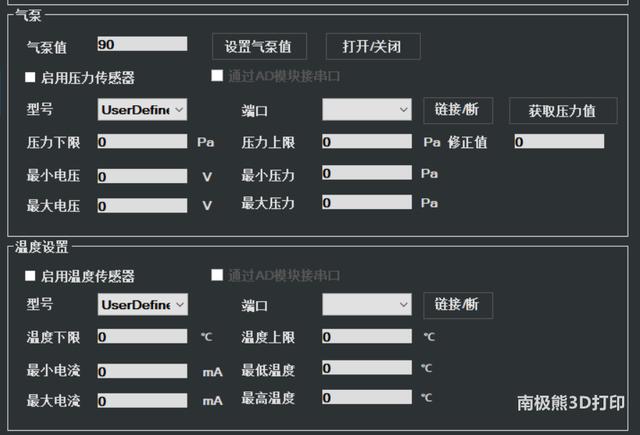The width and height of the screenshot is (640, 435).
Task: Open the temperature sensor 型号 UserDefine dropdown
Action: [142, 304]
